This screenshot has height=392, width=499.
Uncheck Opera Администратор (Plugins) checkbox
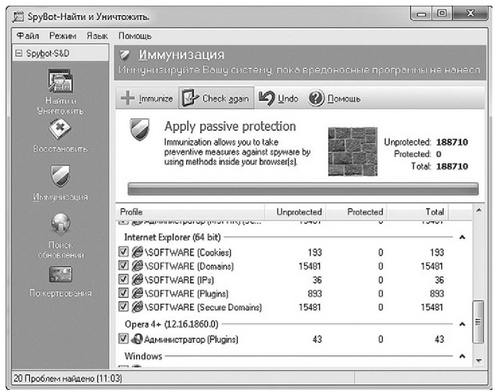123,339
